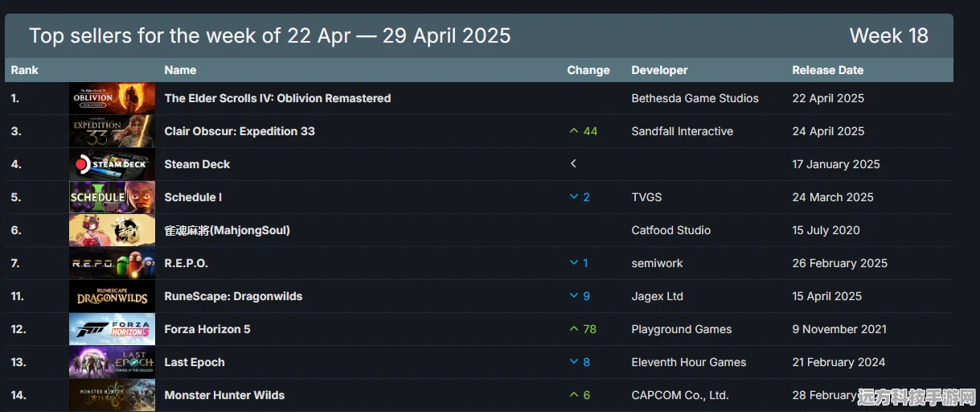The height and width of the screenshot is (412, 980).
Task: Open the Last Epoch name link
Action: point(195,362)
